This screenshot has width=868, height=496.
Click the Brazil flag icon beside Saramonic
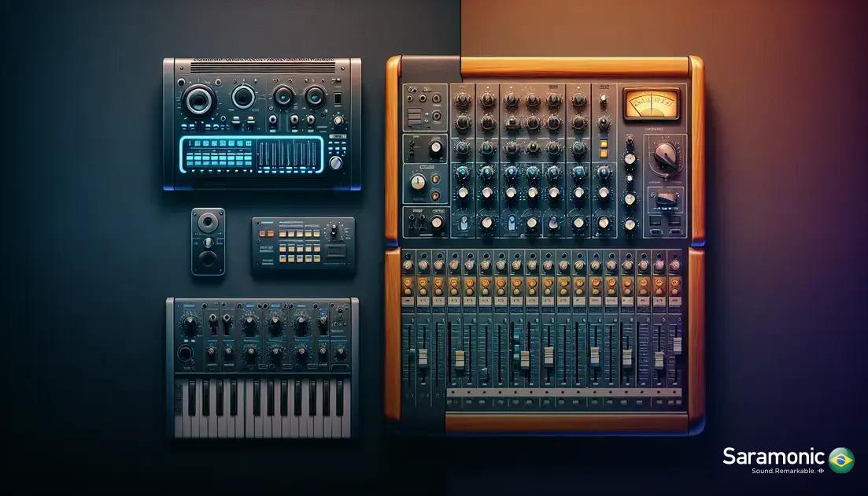click(x=841, y=460)
